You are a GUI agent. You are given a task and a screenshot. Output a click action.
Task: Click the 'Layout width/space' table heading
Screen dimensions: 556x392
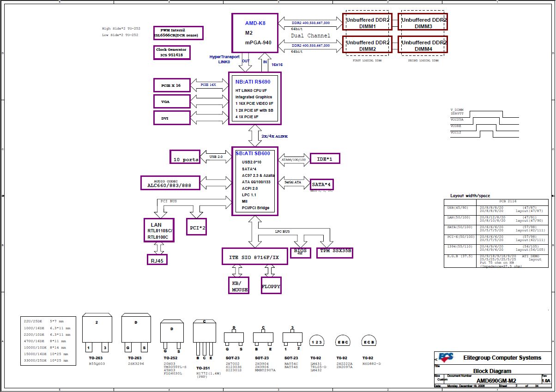(470, 196)
